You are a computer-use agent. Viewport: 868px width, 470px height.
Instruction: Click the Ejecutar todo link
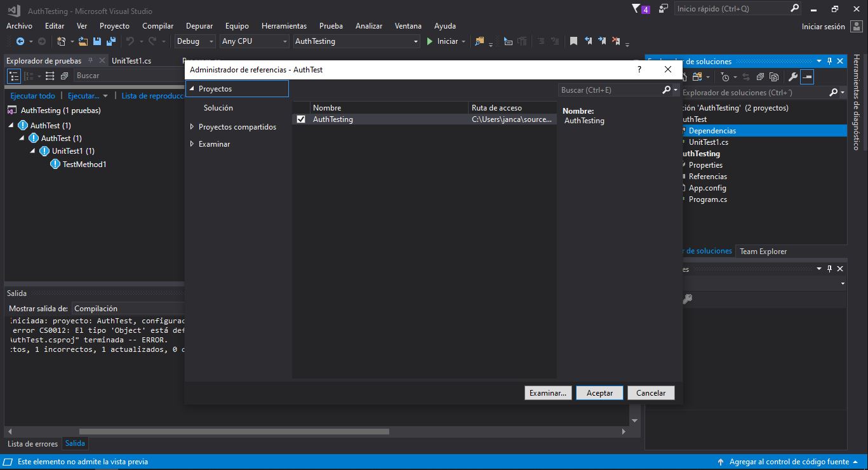coord(33,96)
